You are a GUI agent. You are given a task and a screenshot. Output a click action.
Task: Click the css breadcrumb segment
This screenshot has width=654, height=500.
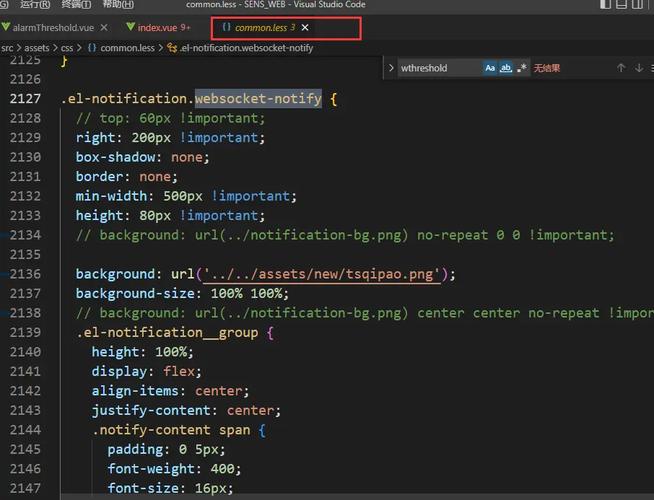(x=67, y=48)
